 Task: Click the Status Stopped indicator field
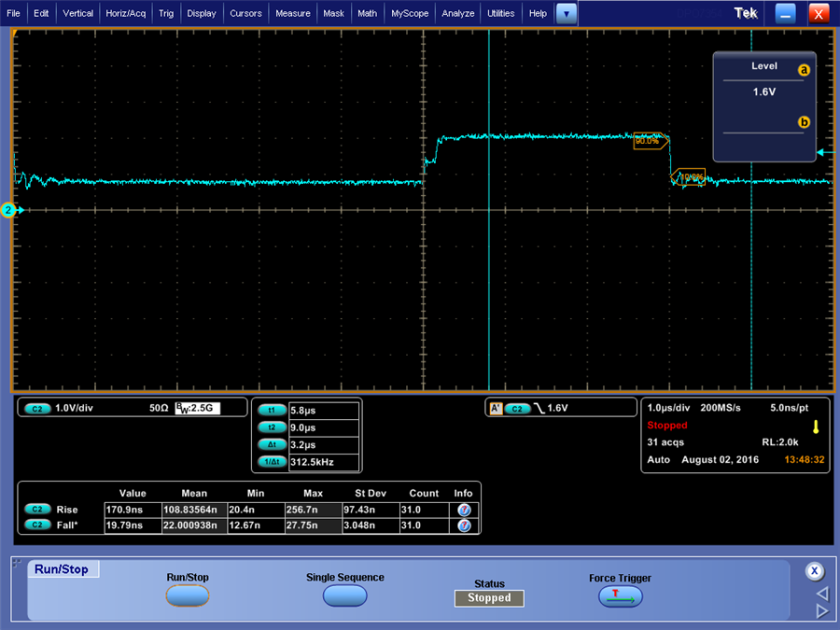(489, 598)
